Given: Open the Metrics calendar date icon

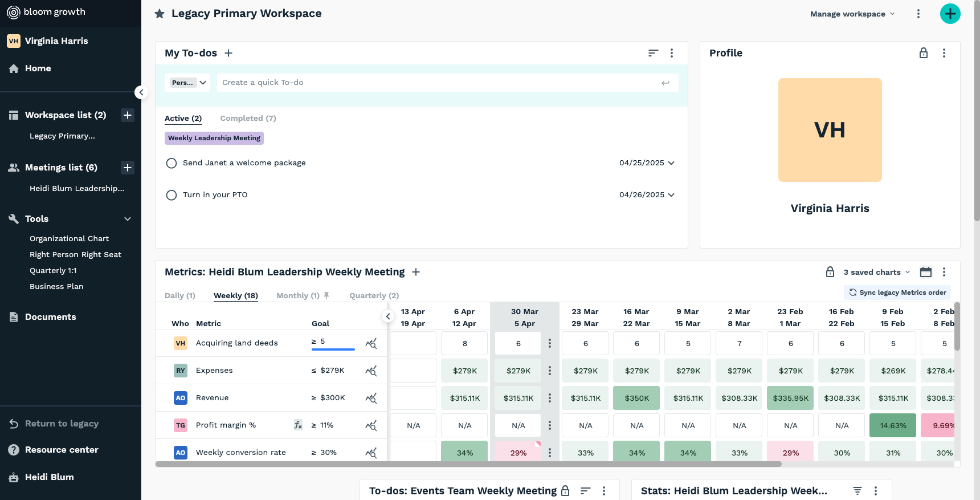Looking at the screenshot, I should click(926, 272).
